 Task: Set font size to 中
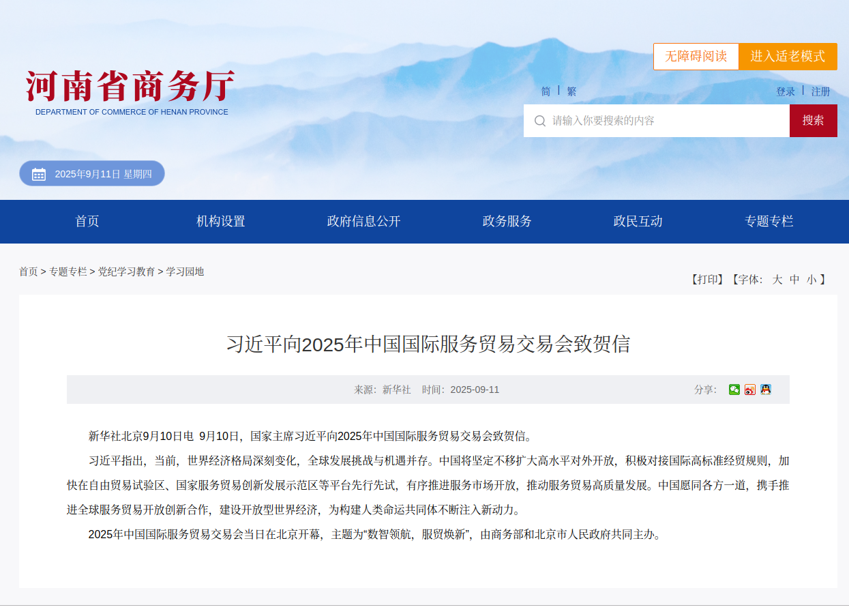click(x=794, y=280)
